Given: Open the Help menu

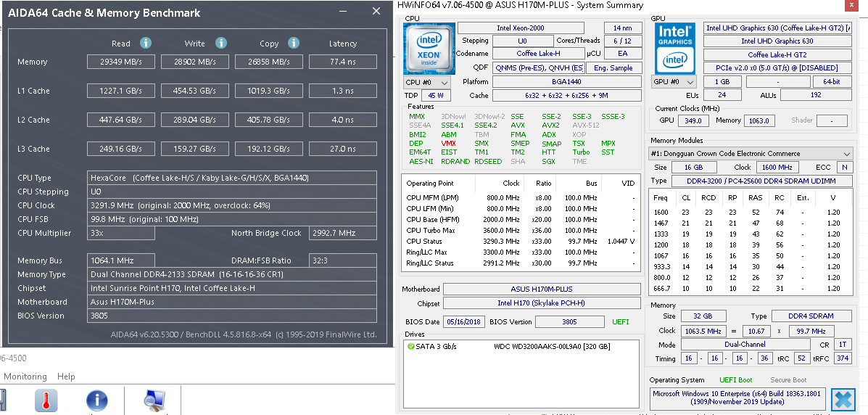Looking at the screenshot, I should [66, 377].
